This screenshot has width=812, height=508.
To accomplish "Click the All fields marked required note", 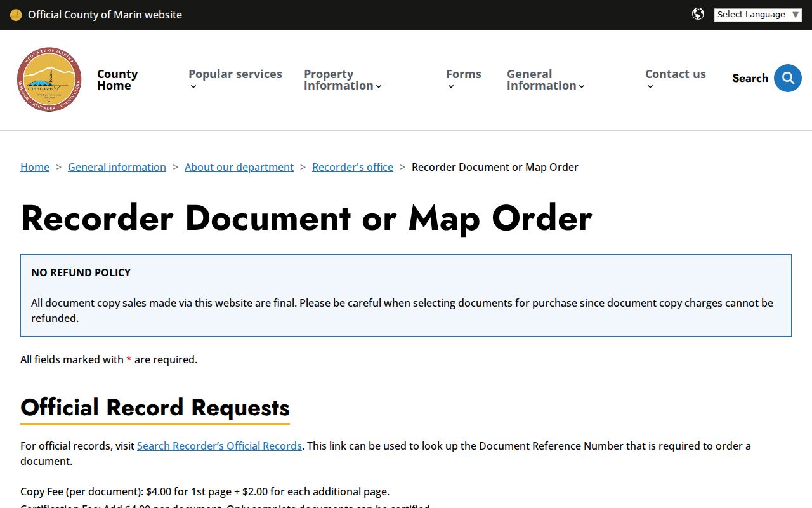I will click(x=108, y=359).
